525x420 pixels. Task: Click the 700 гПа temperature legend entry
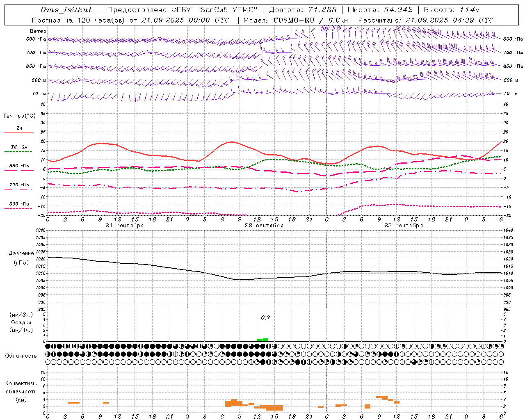click(x=19, y=185)
